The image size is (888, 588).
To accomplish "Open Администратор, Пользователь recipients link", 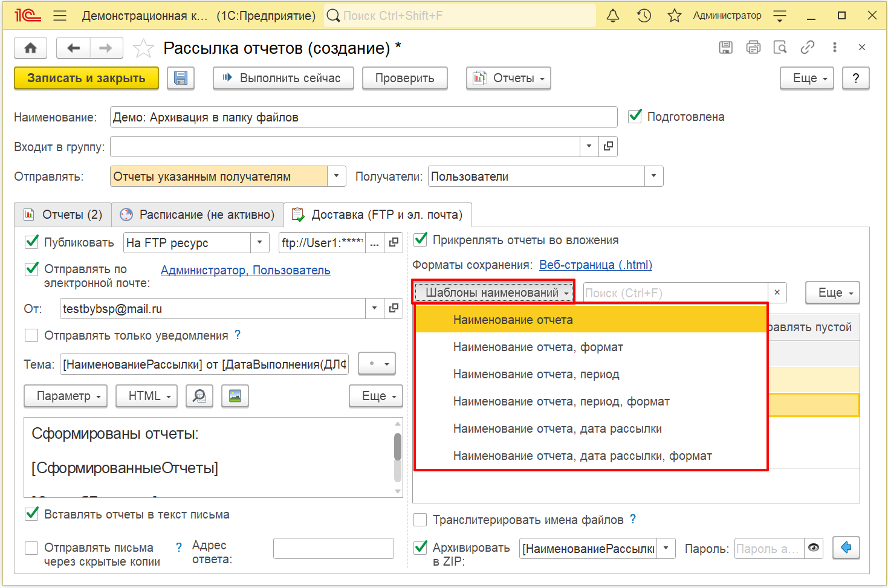I will [x=245, y=270].
